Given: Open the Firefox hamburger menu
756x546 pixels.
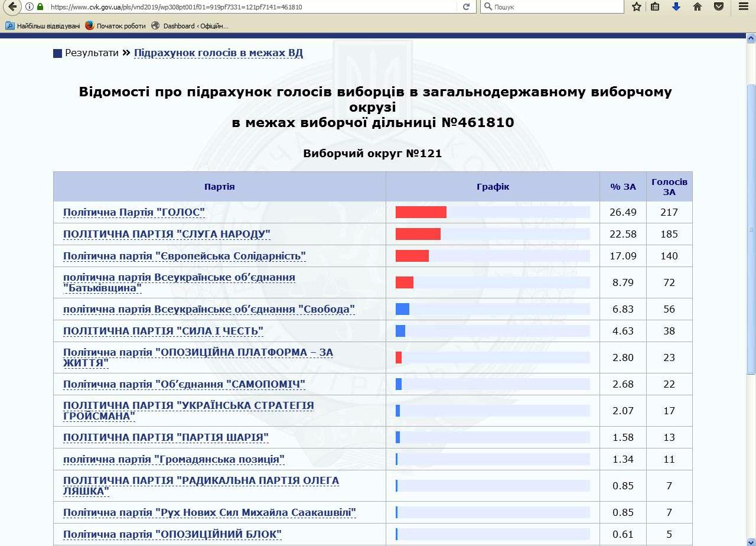Looking at the screenshot, I should coord(744,7).
